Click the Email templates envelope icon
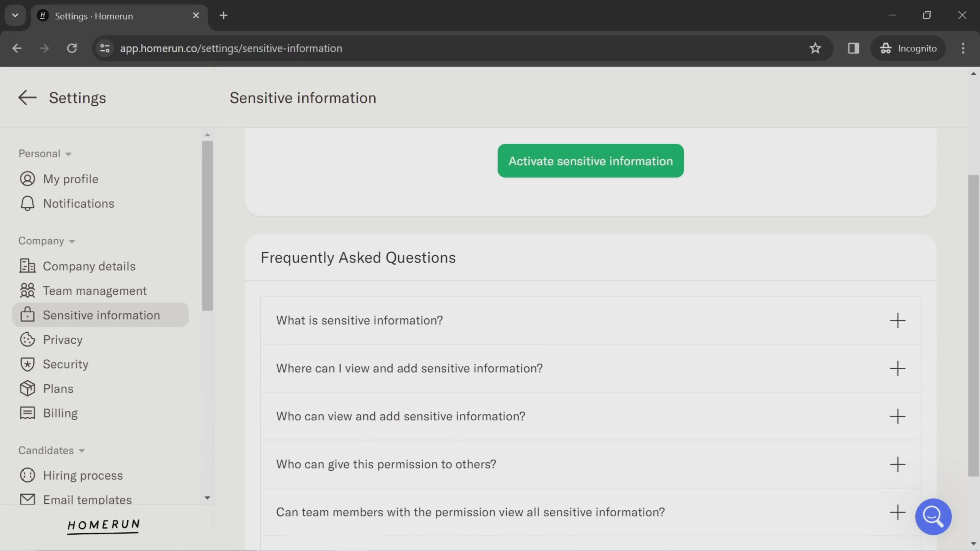 [27, 499]
